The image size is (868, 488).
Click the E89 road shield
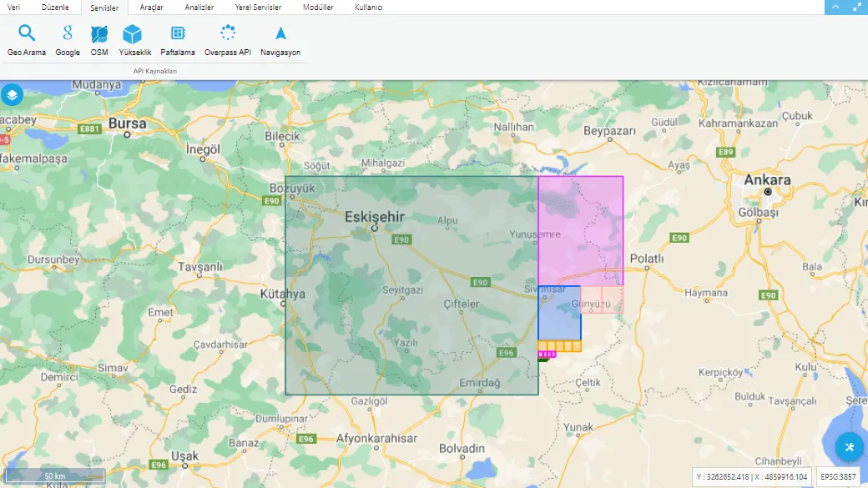tap(726, 152)
